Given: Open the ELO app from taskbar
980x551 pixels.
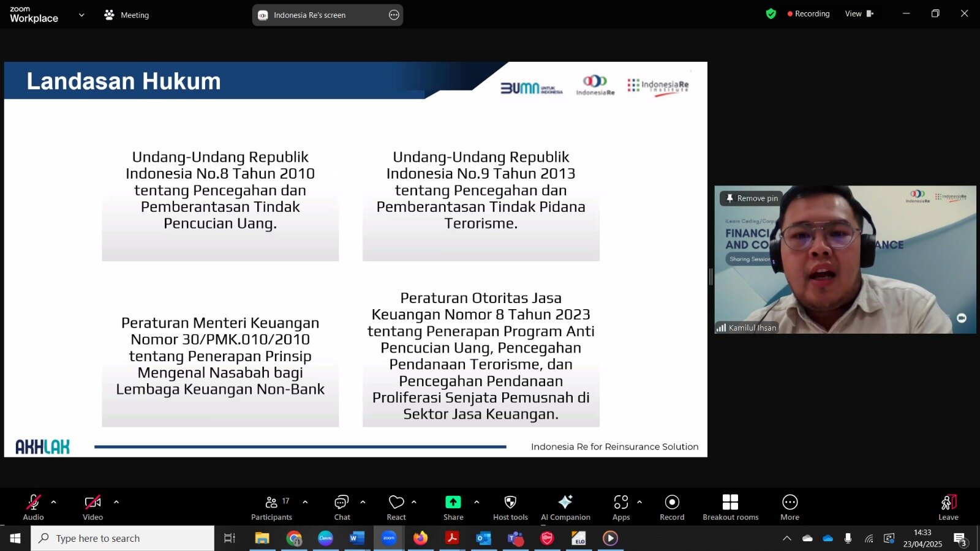Looking at the screenshot, I should [x=579, y=538].
